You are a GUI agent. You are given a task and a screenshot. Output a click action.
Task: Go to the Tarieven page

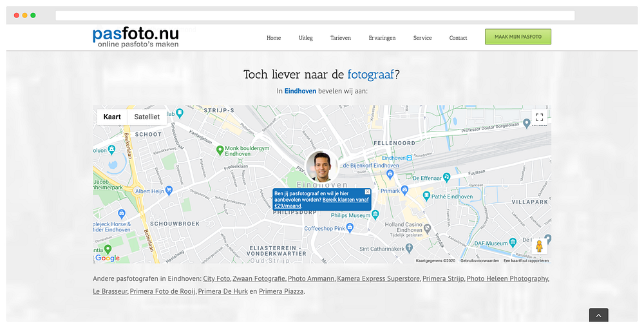pos(341,38)
